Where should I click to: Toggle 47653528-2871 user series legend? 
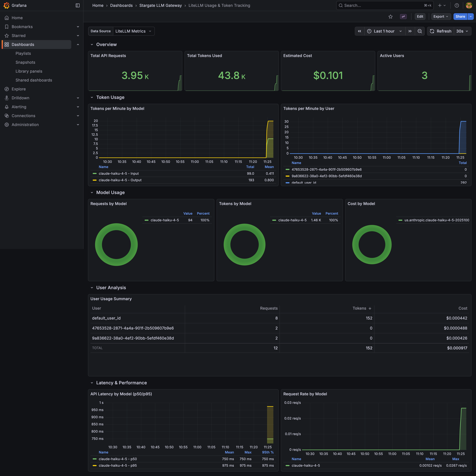327,170
